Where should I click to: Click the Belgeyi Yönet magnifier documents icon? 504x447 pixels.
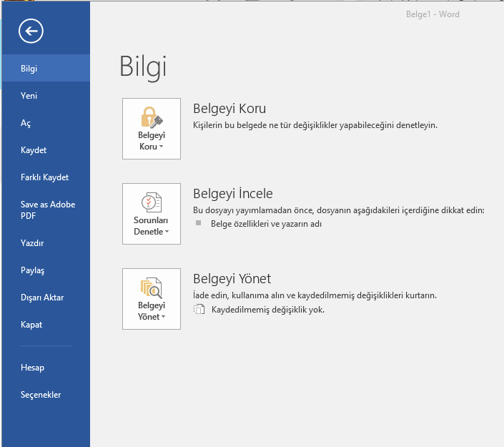coord(152,288)
